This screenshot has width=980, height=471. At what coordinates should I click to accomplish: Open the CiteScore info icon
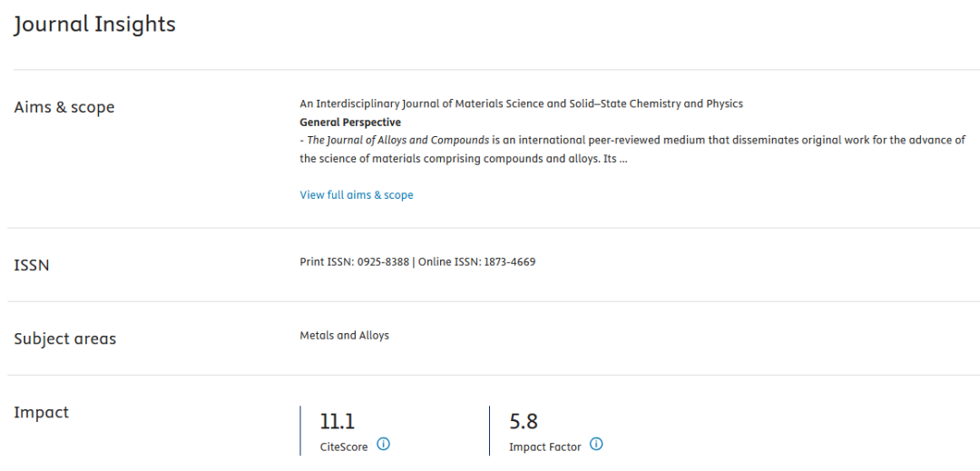[384, 445]
